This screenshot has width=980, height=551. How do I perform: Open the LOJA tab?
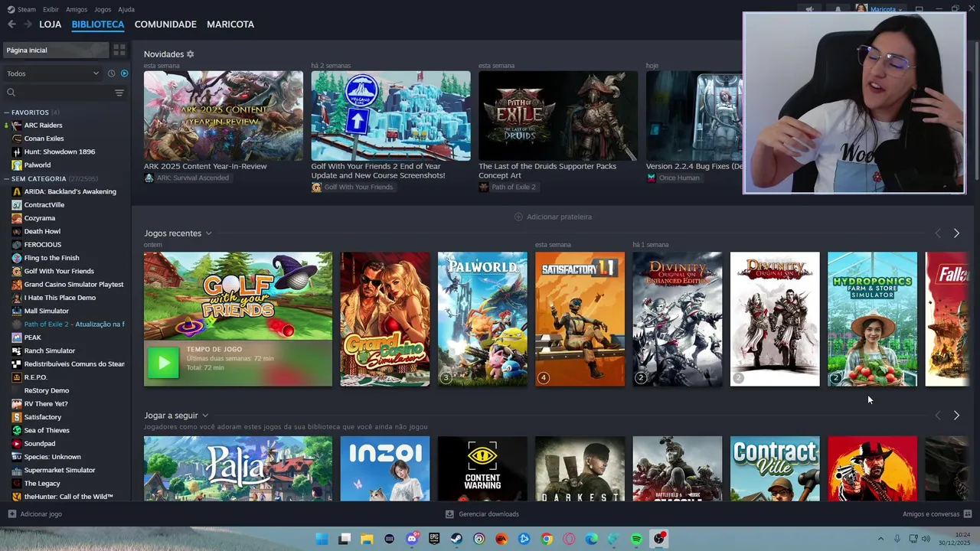point(50,24)
